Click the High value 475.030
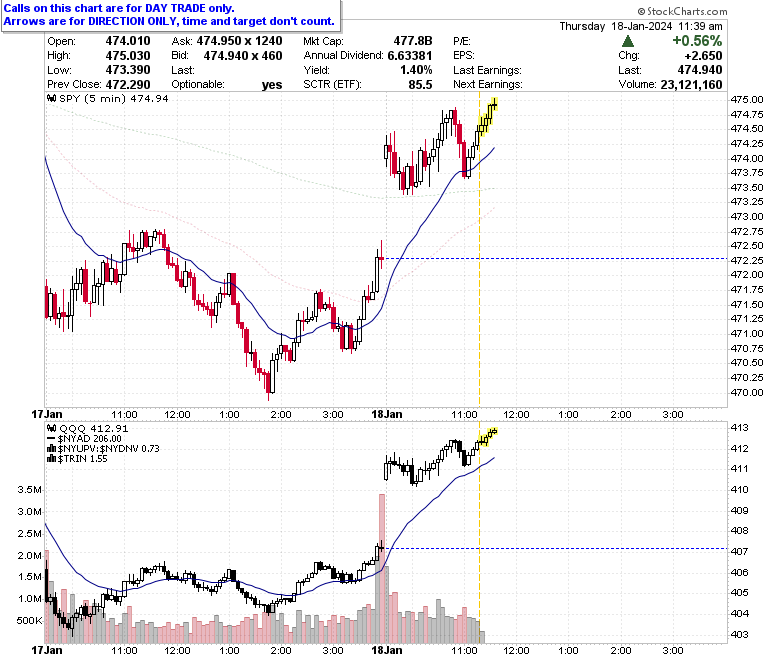Viewport: 780px width, 659px height. pyautogui.click(x=128, y=56)
